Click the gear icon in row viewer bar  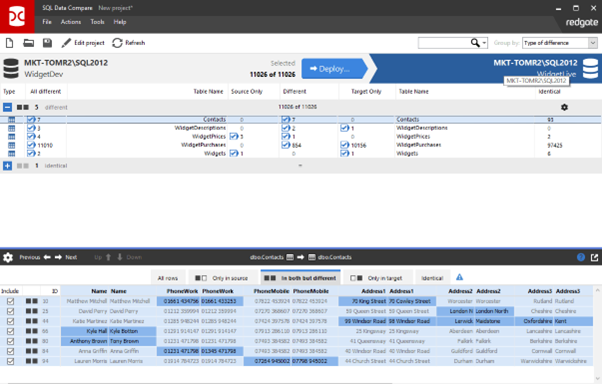pyautogui.click(x=8, y=257)
